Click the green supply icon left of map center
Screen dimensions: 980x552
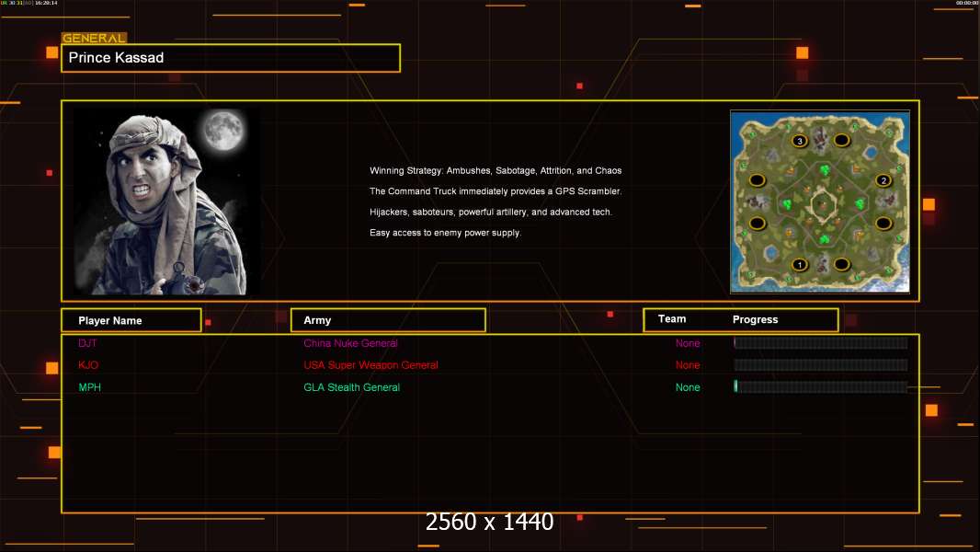(787, 203)
